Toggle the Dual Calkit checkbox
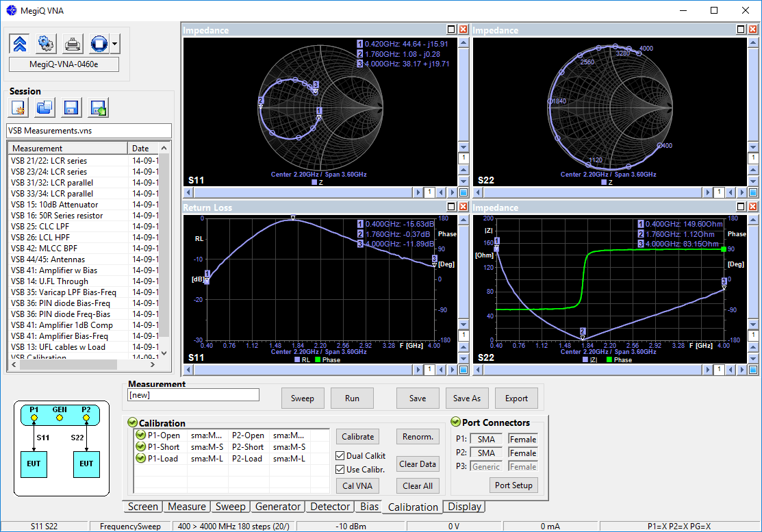 click(341, 456)
